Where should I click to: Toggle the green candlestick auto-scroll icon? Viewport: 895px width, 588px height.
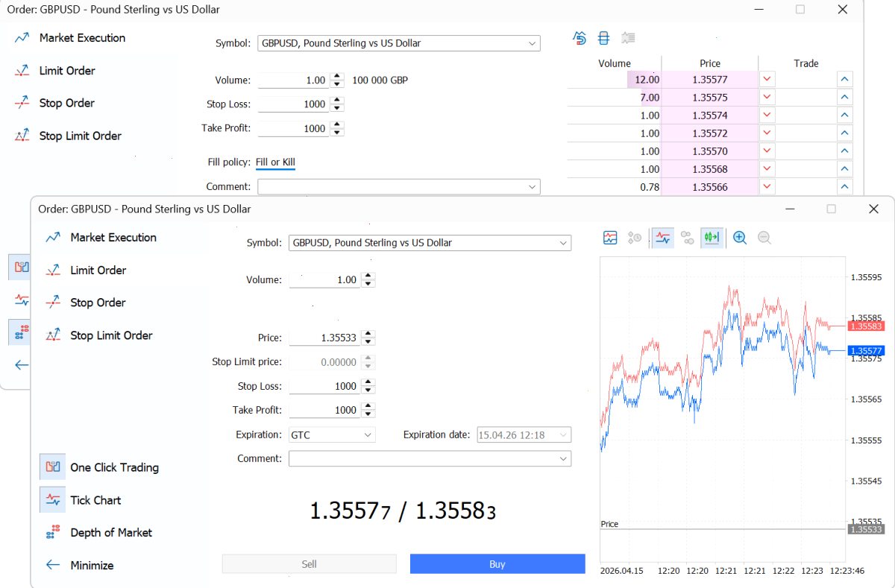[x=712, y=238]
